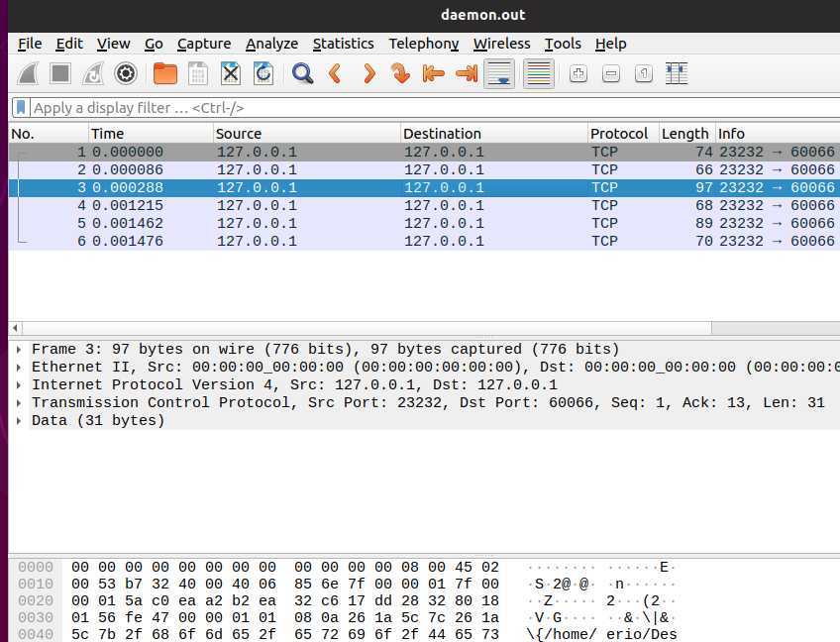Go back in packet history arrow

336,73
